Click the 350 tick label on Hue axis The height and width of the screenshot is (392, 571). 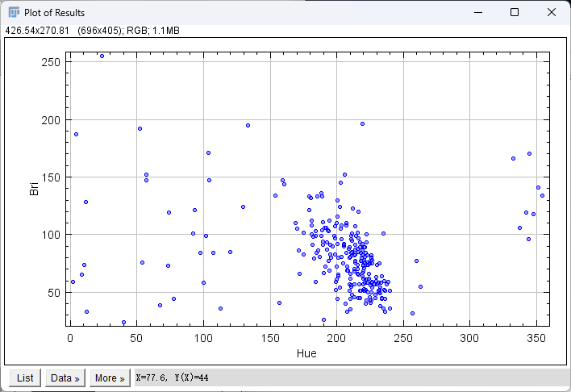pyautogui.click(x=536, y=338)
